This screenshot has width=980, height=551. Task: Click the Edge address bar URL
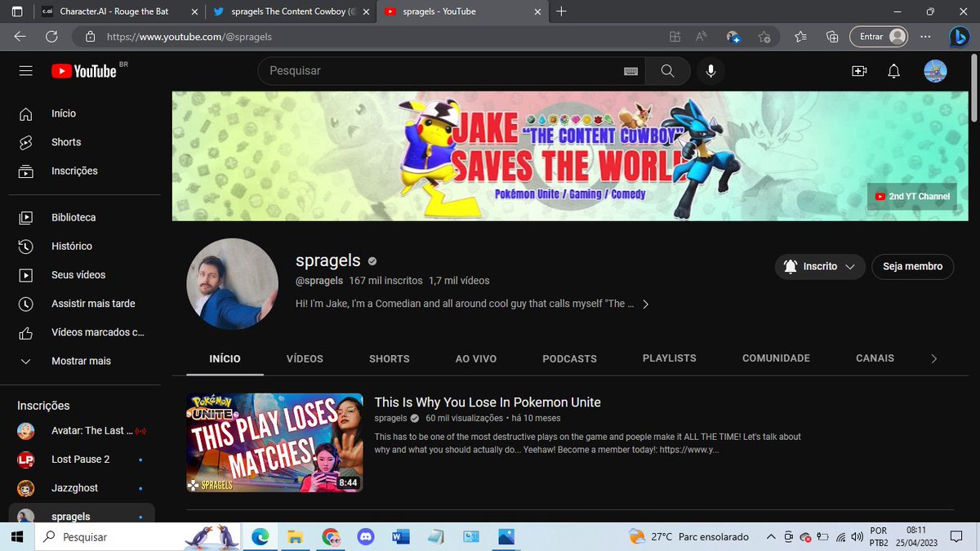point(189,37)
